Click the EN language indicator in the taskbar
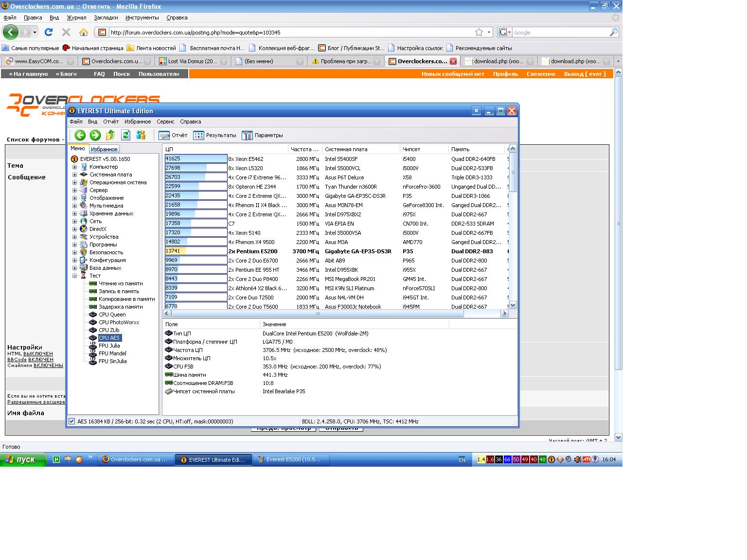The width and height of the screenshot is (747, 560). 462,459
